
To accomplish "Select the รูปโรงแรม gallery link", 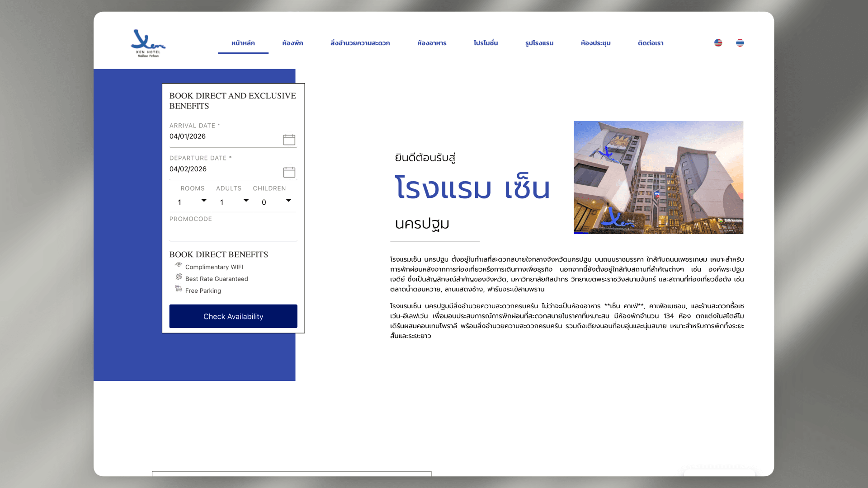I will coord(539,43).
